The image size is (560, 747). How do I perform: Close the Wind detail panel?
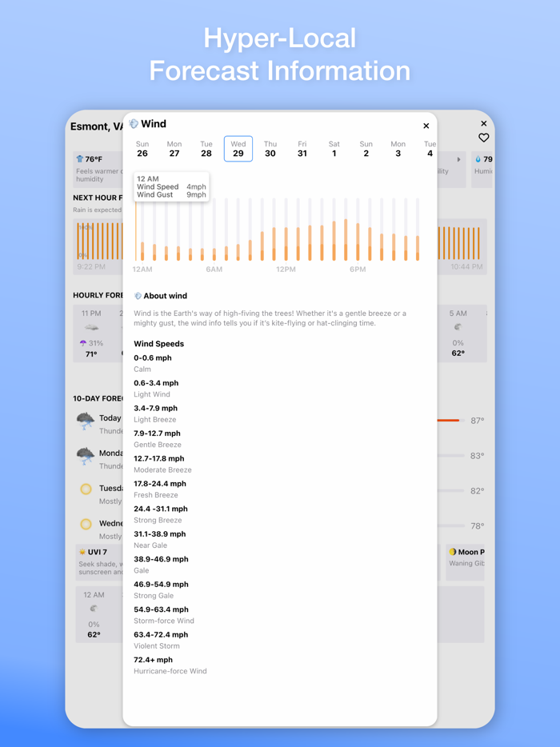(x=426, y=126)
